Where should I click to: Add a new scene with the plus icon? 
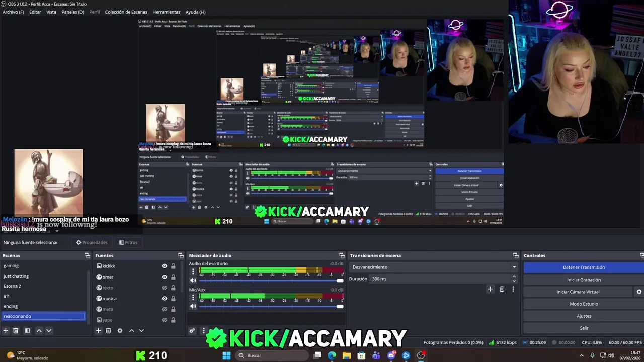pyautogui.click(x=6, y=330)
